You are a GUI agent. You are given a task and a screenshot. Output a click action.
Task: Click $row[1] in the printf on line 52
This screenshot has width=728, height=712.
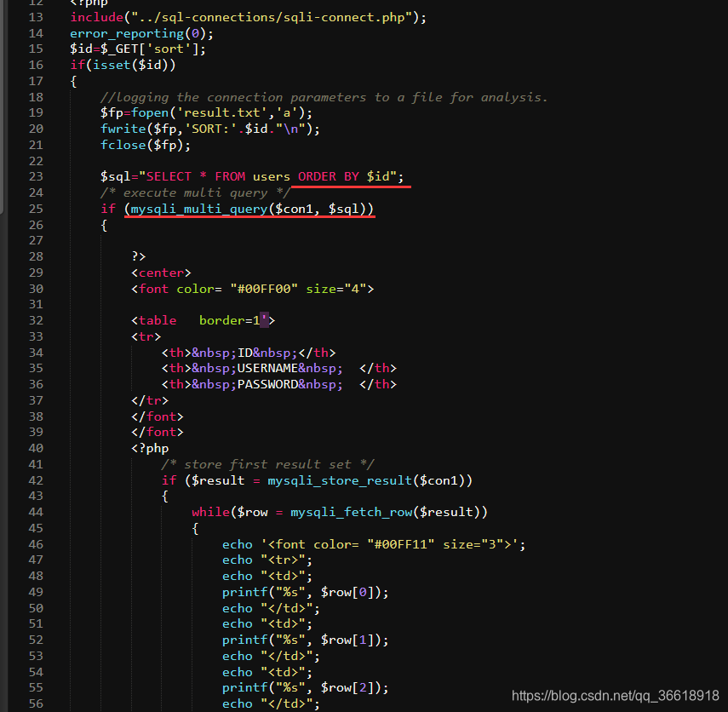pos(347,640)
